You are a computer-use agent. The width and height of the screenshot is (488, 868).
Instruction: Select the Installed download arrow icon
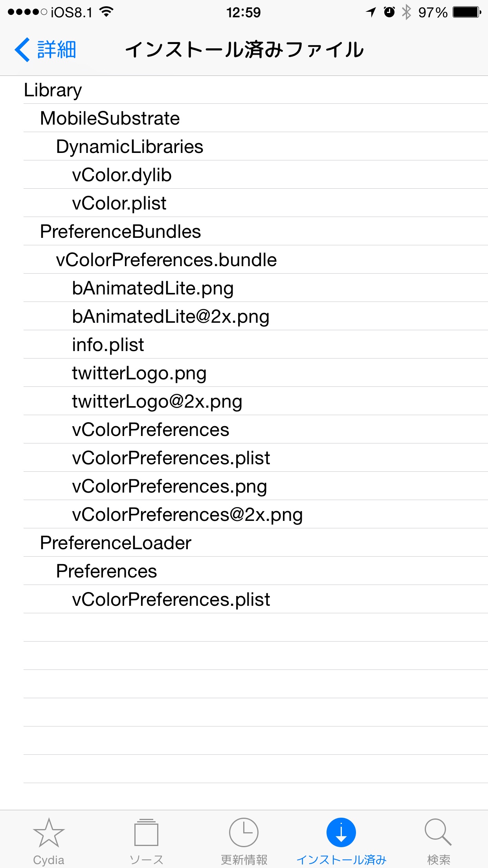tap(341, 833)
